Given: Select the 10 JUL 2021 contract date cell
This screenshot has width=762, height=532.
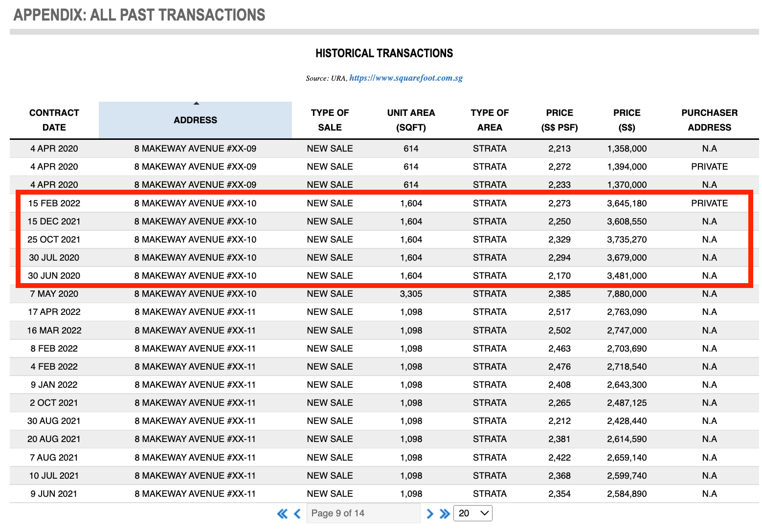Looking at the screenshot, I should [x=54, y=476].
